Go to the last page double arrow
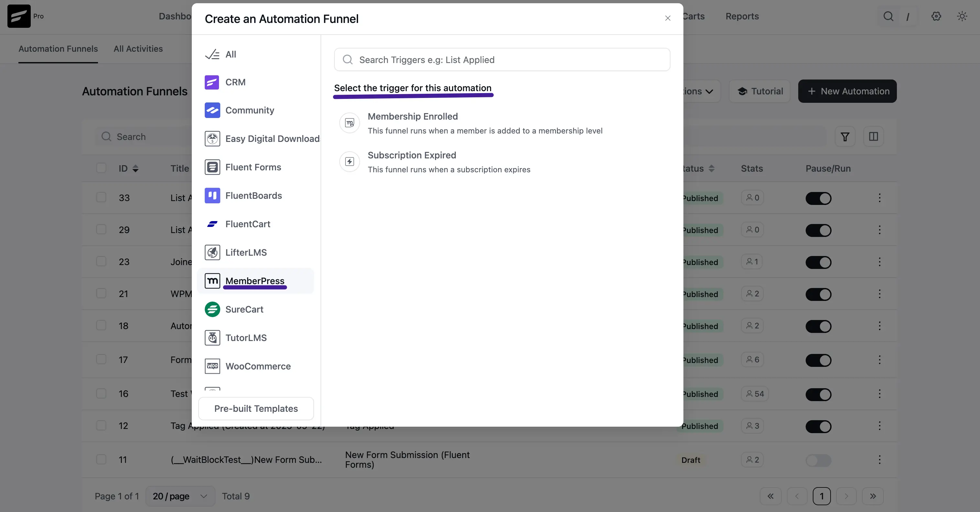The image size is (980, 512). [873, 496]
